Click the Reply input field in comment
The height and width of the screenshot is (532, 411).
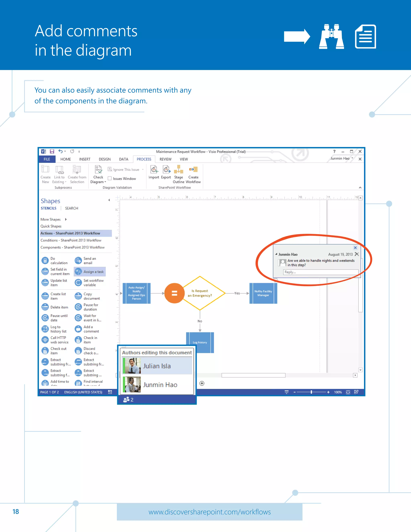321,272
